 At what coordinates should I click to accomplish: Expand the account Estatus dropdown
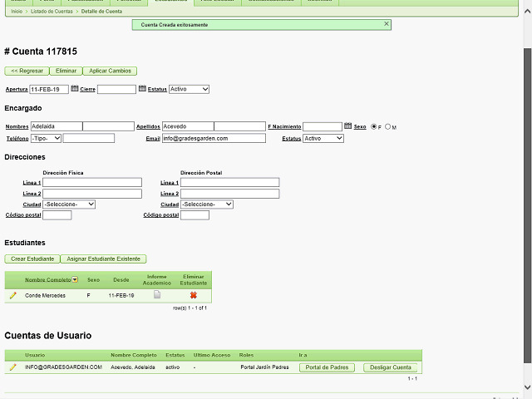[x=189, y=89]
